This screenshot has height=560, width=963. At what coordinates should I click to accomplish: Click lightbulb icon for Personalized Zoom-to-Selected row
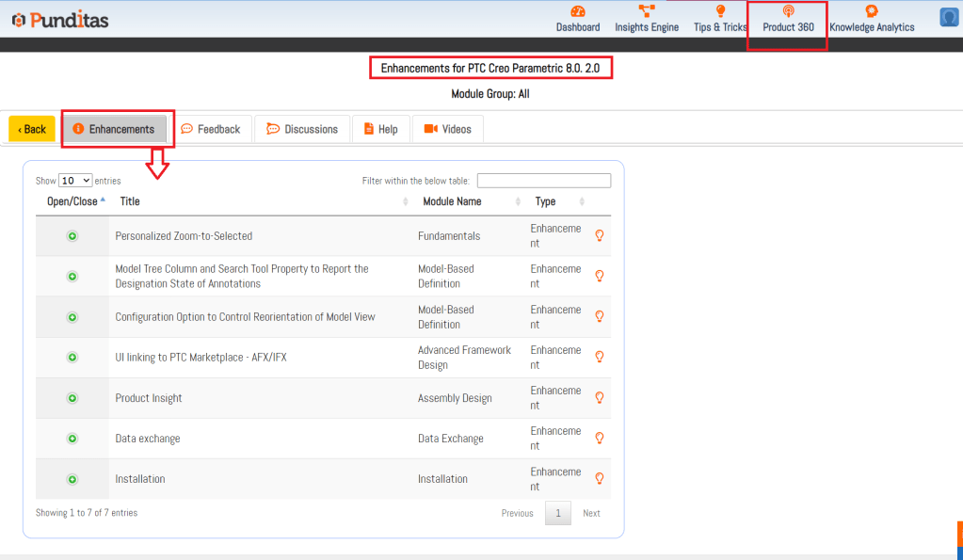click(x=600, y=235)
